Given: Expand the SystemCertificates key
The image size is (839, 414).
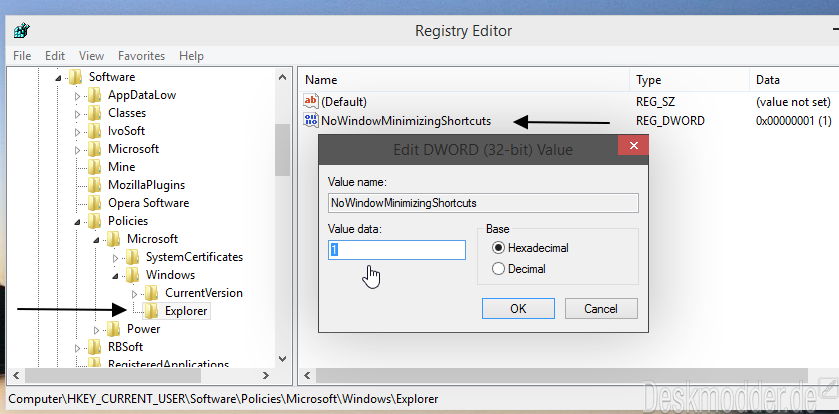Looking at the screenshot, I should pos(116,258).
